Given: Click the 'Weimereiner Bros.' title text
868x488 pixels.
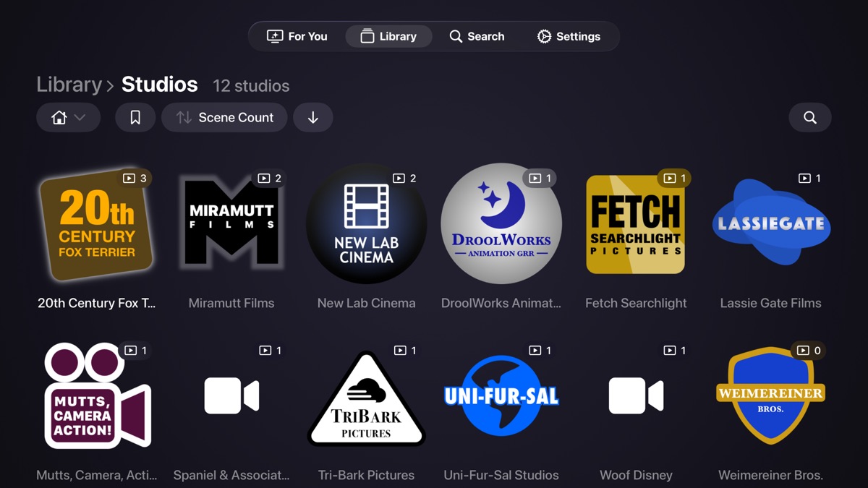Looking at the screenshot, I should (771, 475).
